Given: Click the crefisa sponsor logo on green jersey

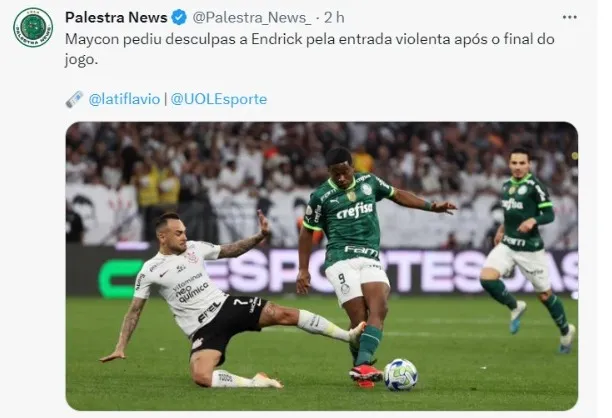Looking at the screenshot, I should point(354,211).
